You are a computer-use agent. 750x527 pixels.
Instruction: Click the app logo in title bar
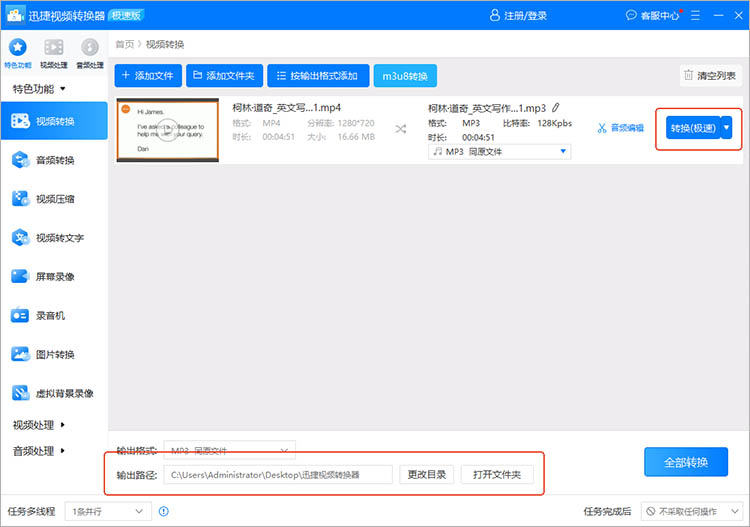(x=15, y=15)
